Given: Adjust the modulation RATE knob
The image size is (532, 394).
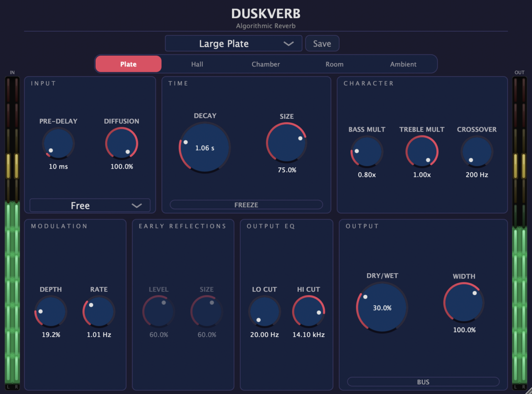Looking at the screenshot, I should point(98,311).
